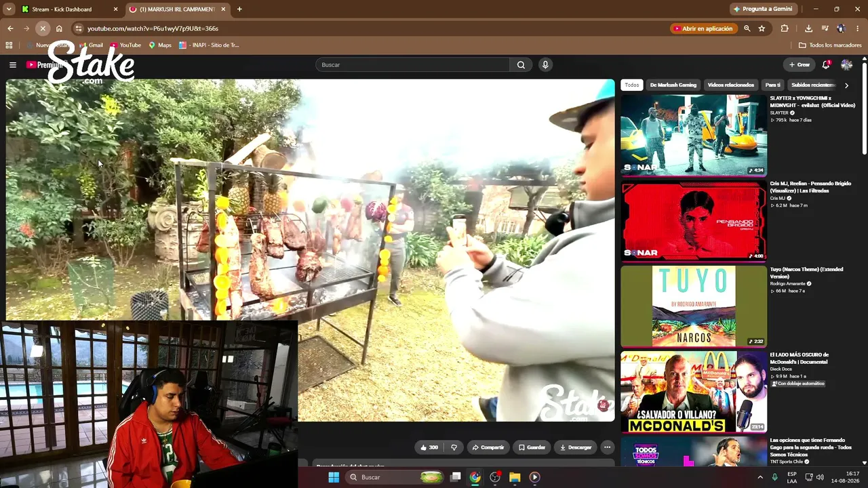This screenshot has height=488, width=868.
Task: Open the OBS icon on the taskbar
Action: click(495, 477)
